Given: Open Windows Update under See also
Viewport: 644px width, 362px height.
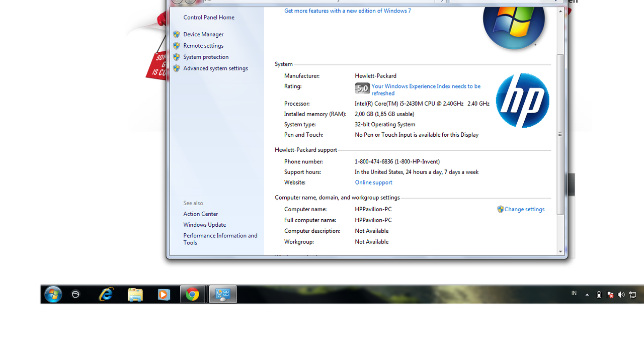Looking at the screenshot, I should [204, 225].
